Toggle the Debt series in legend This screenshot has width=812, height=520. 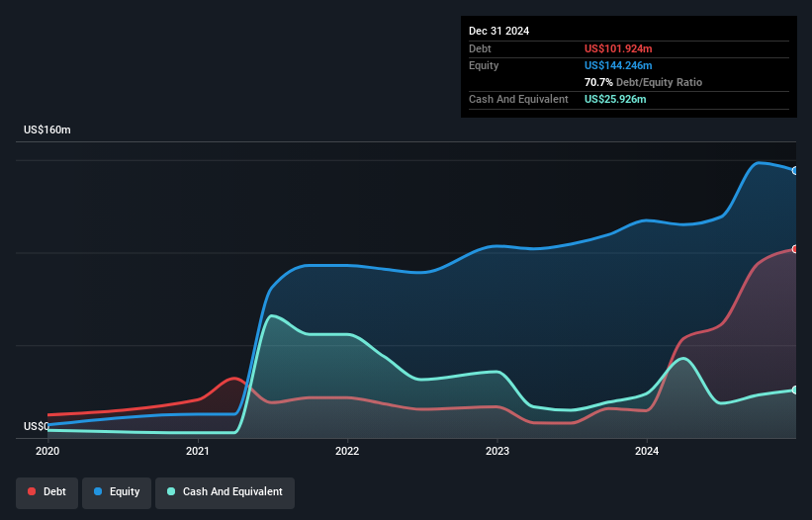pyautogui.click(x=47, y=492)
